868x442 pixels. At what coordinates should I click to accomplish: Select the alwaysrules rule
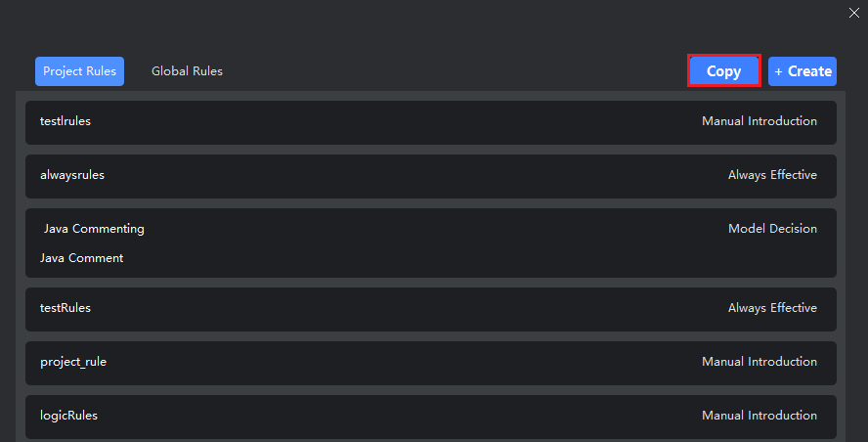point(430,176)
